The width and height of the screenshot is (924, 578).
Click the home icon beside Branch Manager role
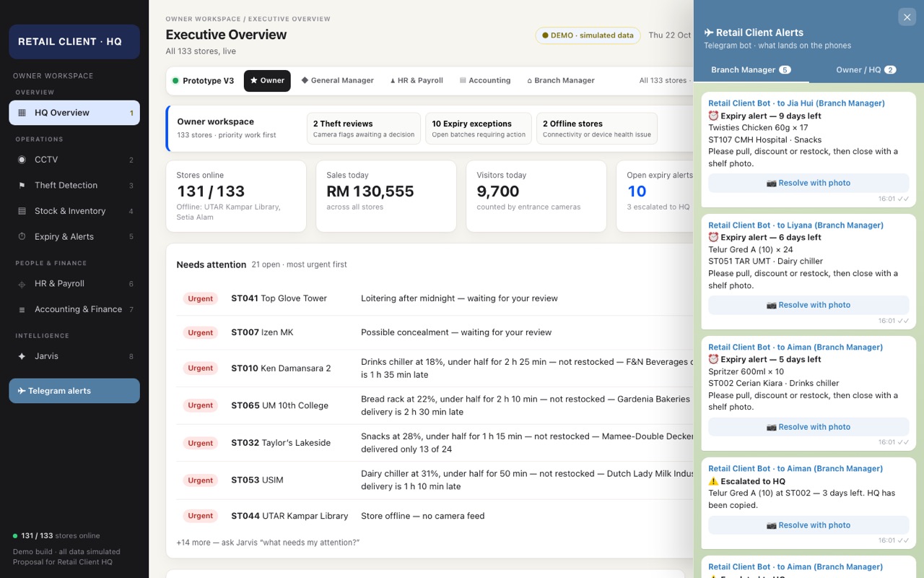click(529, 81)
